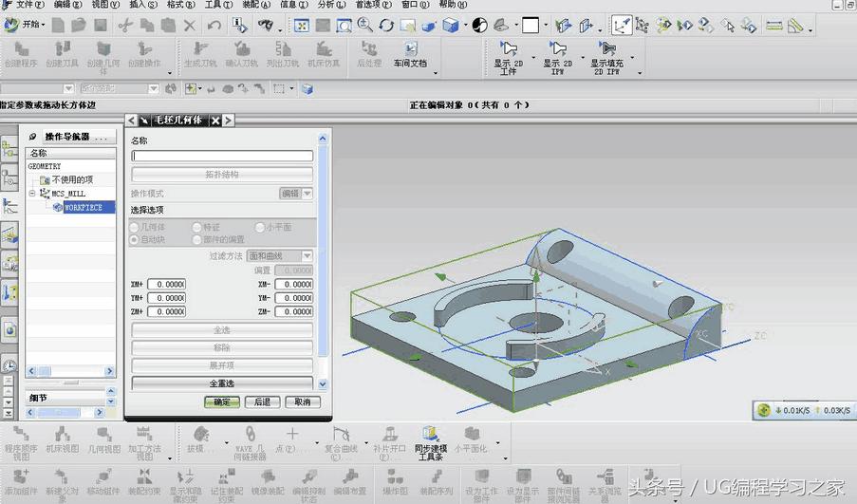Select the 自动块 radio button

pos(134,239)
